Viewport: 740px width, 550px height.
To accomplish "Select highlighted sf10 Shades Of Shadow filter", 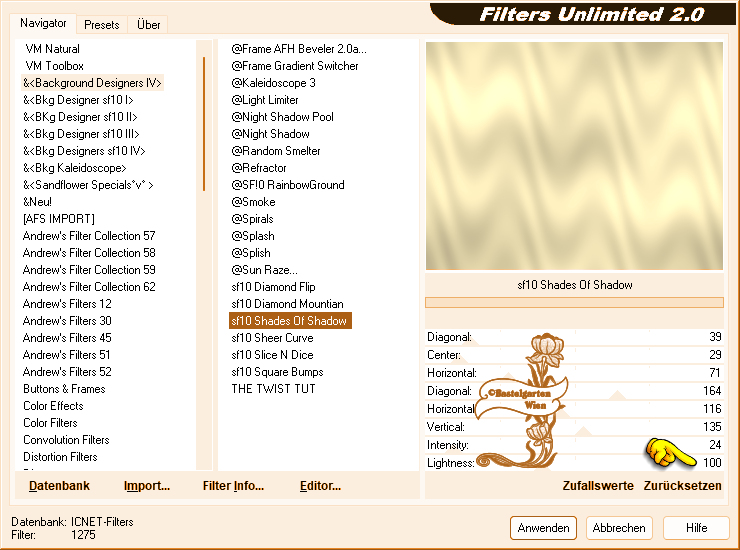I will (290, 321).
